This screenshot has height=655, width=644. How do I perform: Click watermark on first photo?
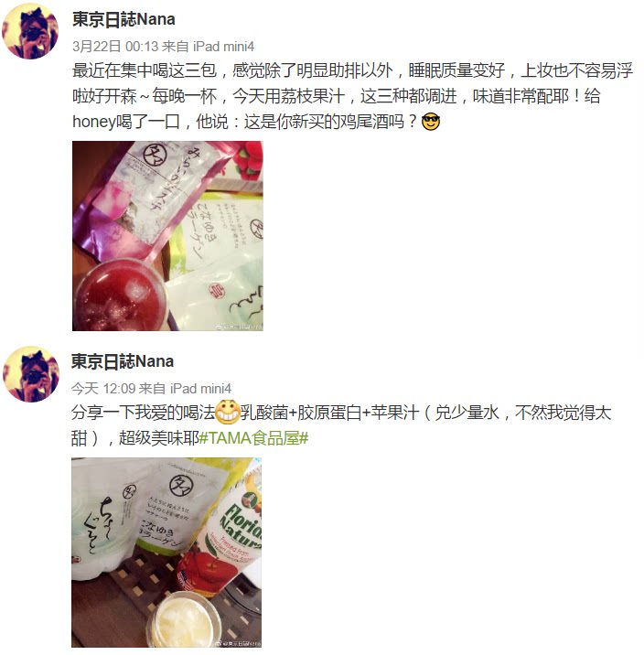(239, 327)
